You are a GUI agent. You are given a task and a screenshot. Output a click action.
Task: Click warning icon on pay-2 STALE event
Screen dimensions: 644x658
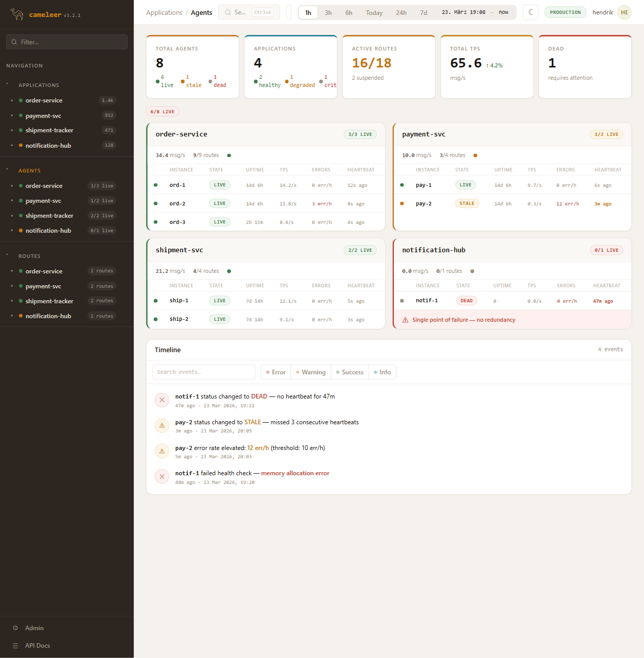click(162, 426)
